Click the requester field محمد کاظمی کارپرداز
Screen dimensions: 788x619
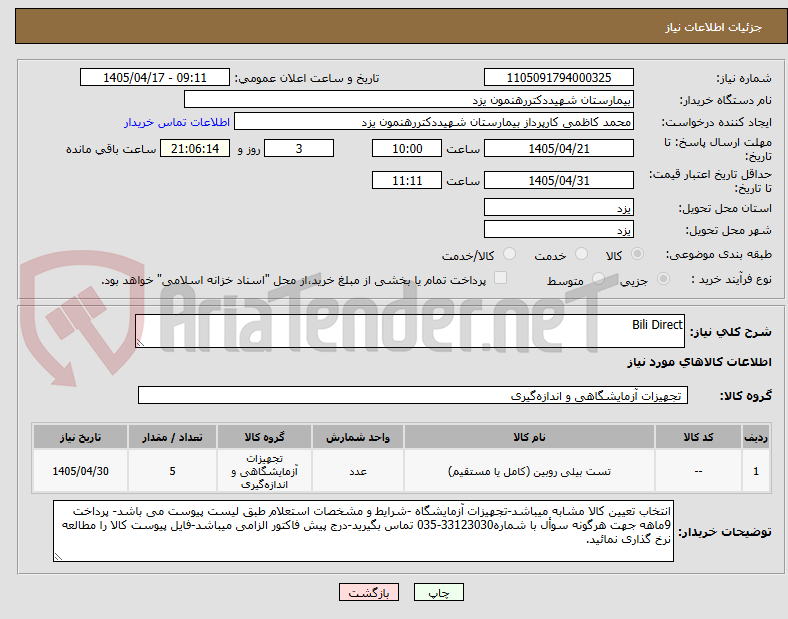[434, 122]
